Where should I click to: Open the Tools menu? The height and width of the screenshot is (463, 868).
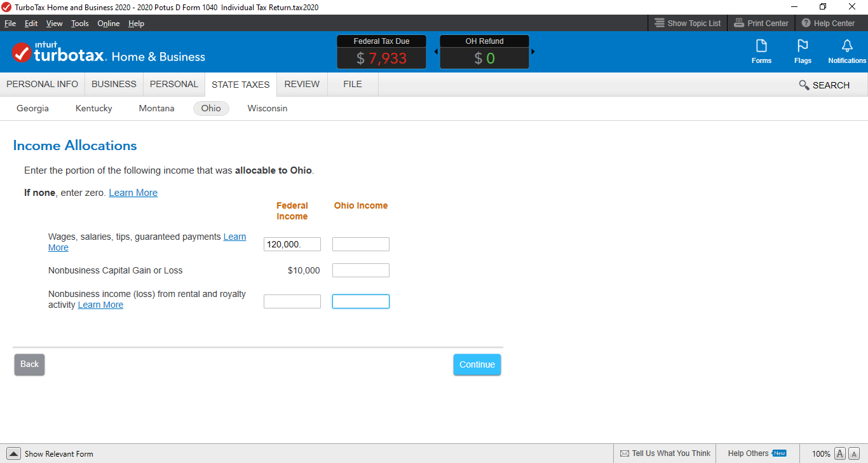tap(80, 24)
